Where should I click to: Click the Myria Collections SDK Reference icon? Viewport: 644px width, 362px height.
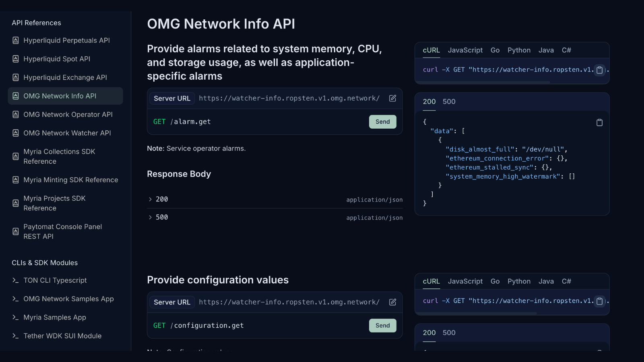16,156
